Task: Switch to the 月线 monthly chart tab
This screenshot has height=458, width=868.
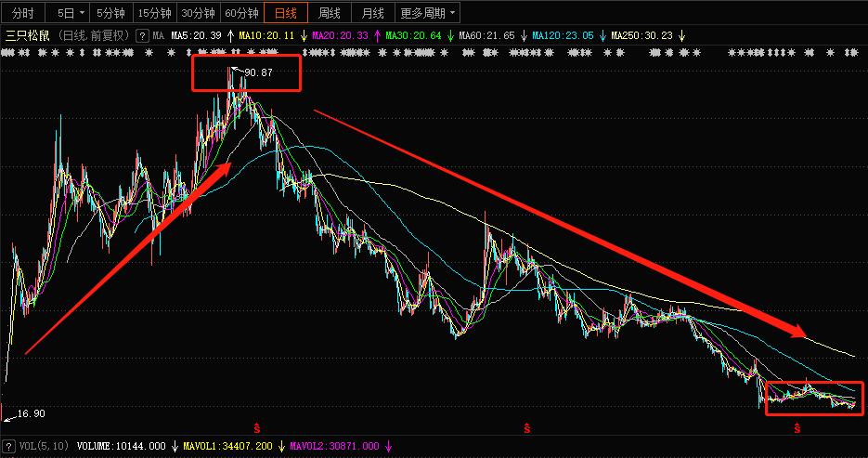Action: tap(373, 13)
